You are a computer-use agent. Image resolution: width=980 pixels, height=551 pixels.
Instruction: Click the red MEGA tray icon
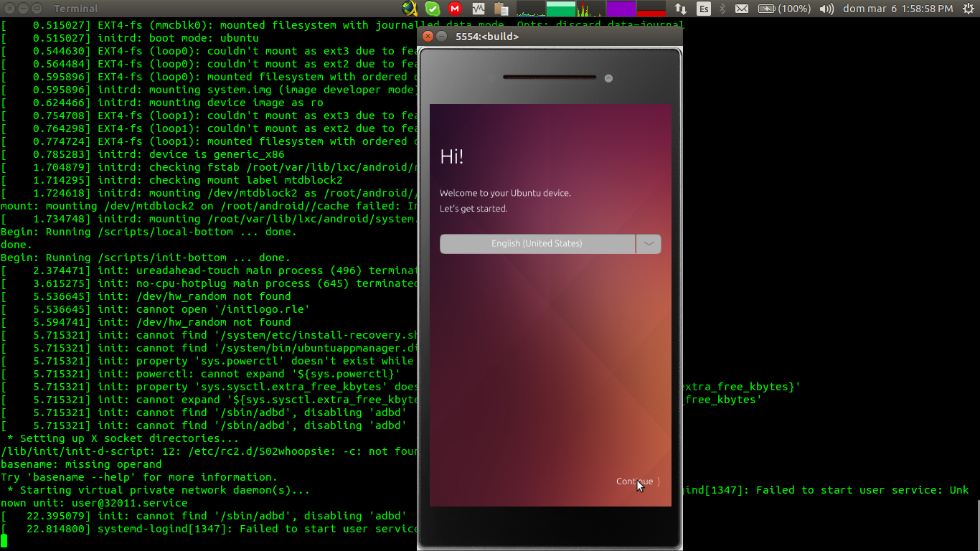pyautogui.click(x=454, y=9)
